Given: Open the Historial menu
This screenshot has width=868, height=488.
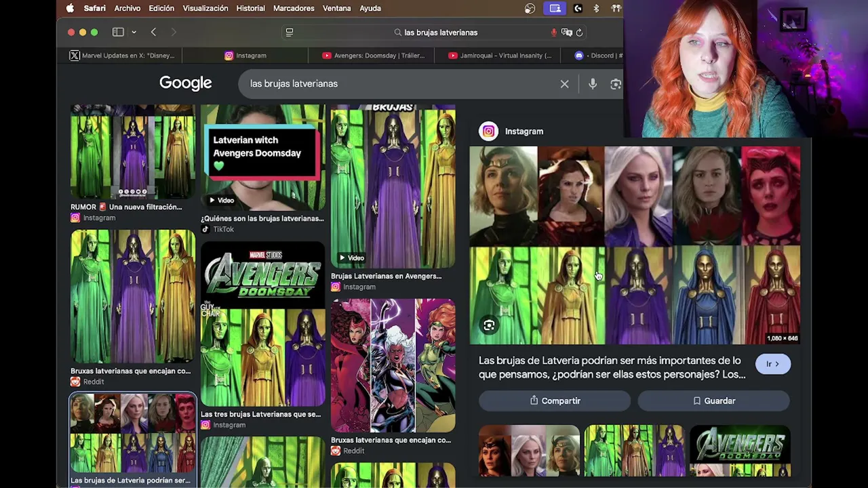Looking at the screenshot, I should (251, 8).
